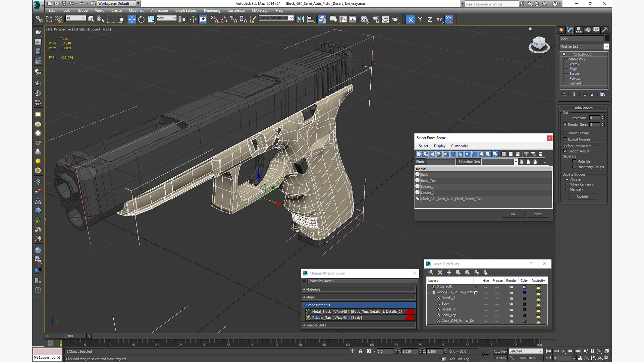Image resolution: width=644 pixels, height=362 pixels.
Task: Click the Set Key button
Action: 500,358
